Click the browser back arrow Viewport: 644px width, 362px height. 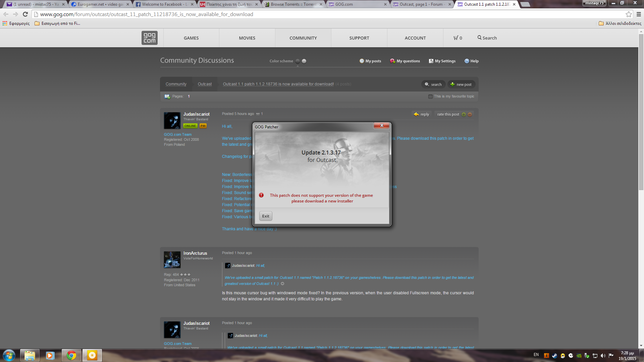(x=6, y=14)
